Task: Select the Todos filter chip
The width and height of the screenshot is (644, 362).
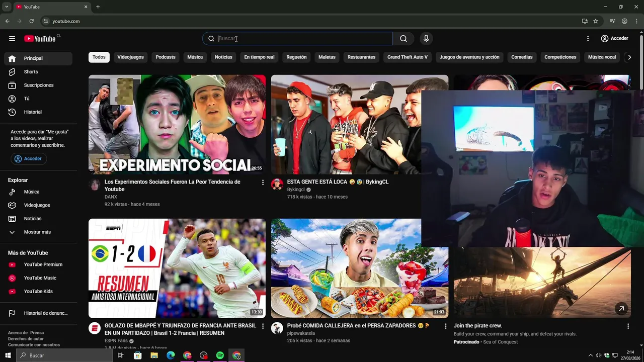Action: coord(99,57)
